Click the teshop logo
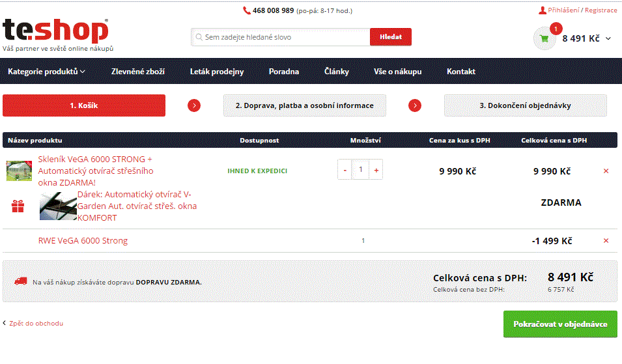Viewport: 622px width, 364px height. point(55,31)
